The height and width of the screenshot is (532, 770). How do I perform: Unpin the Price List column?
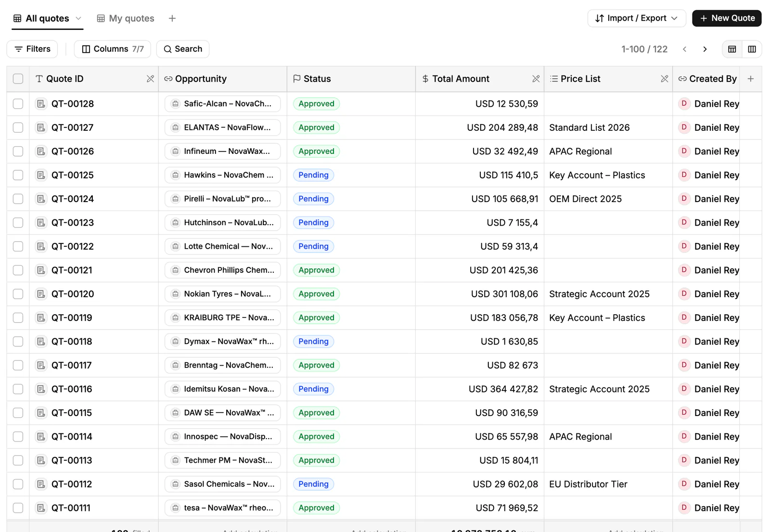tap(664, 79)
